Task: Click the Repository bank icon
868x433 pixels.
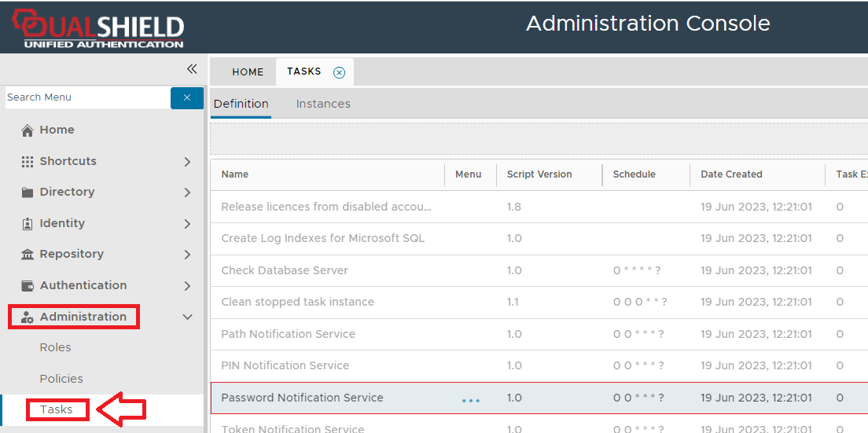Action: click(28, 255)
